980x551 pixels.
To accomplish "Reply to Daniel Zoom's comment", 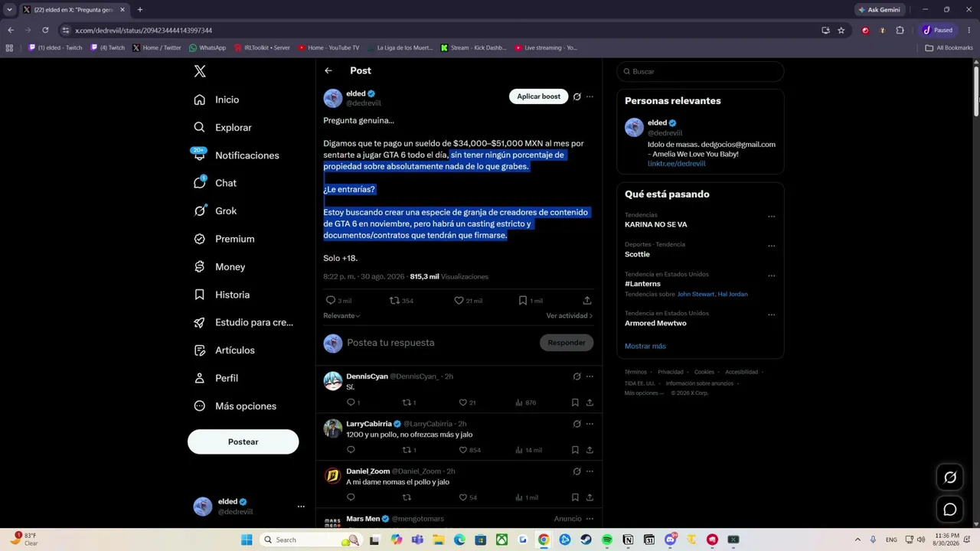I will [351, 497].
